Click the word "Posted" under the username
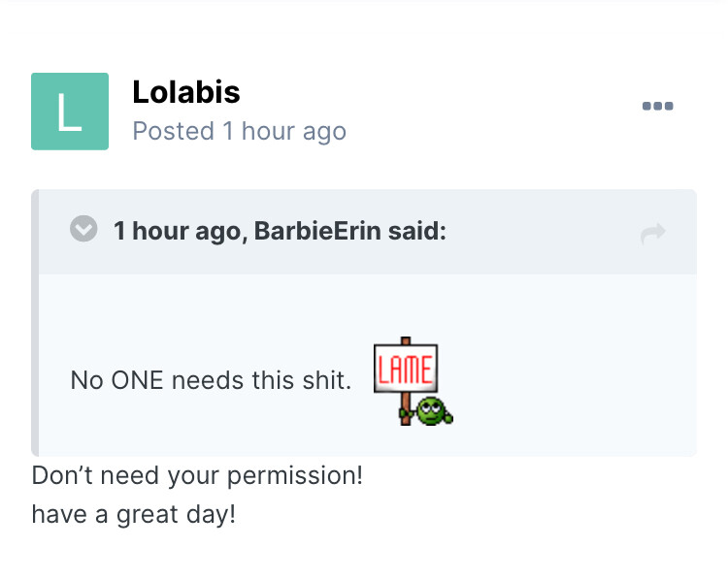The width and height of the screenshot is (728, 579). click(x=173, y=131)
